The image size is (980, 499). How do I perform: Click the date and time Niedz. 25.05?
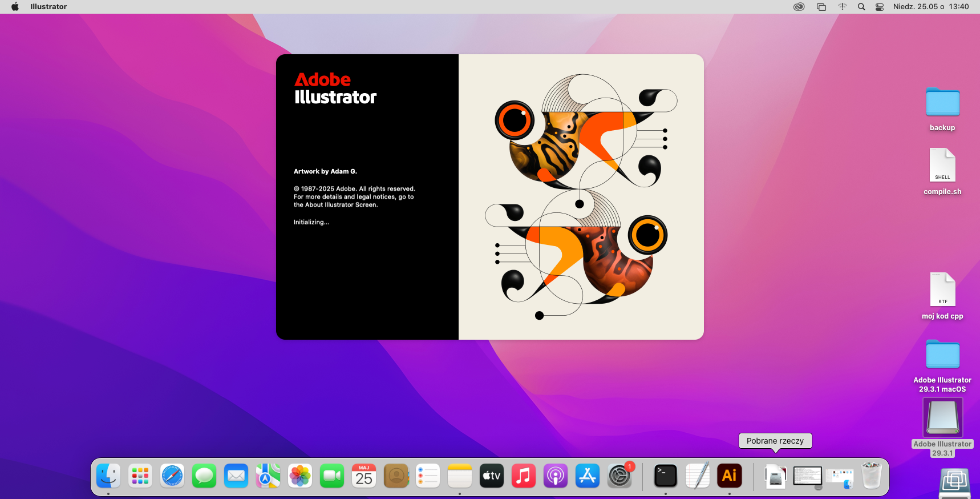(x=931, y=7)
